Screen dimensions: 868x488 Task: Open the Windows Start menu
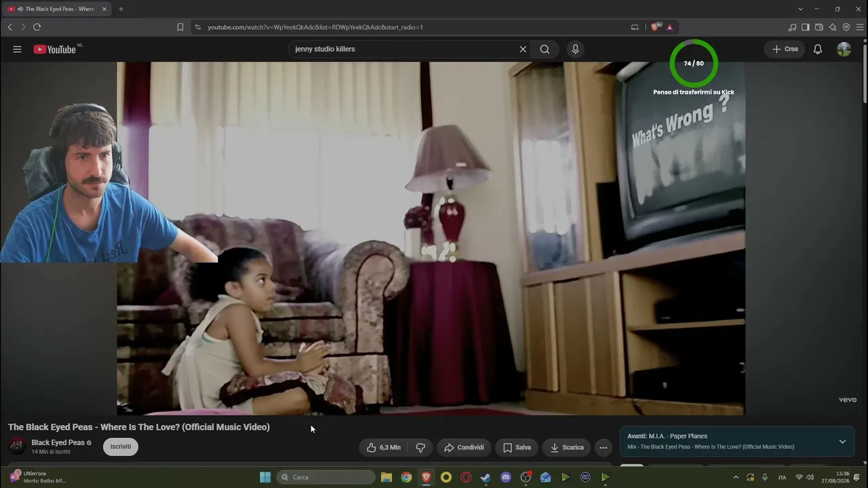[x=265, y=477]
